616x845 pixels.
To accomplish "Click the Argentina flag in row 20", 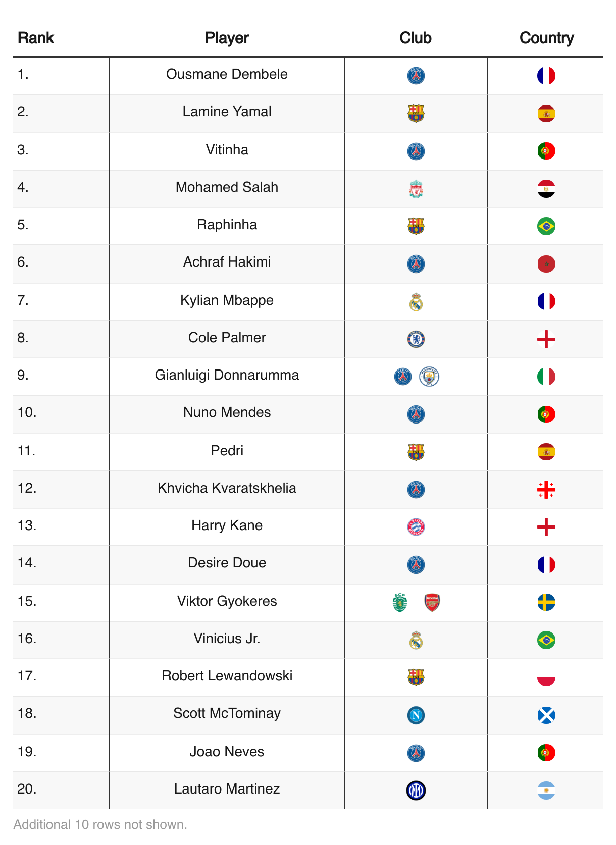I will coord(546,790).
